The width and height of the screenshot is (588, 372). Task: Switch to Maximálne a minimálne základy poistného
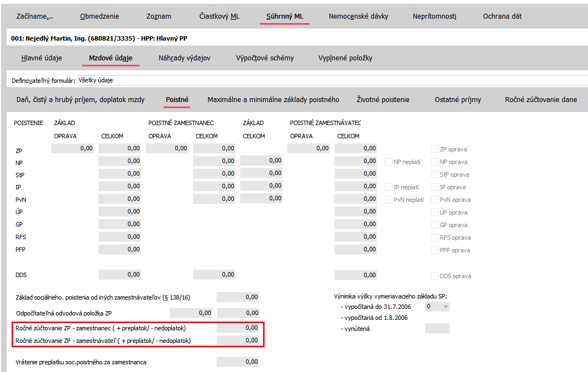273,100
